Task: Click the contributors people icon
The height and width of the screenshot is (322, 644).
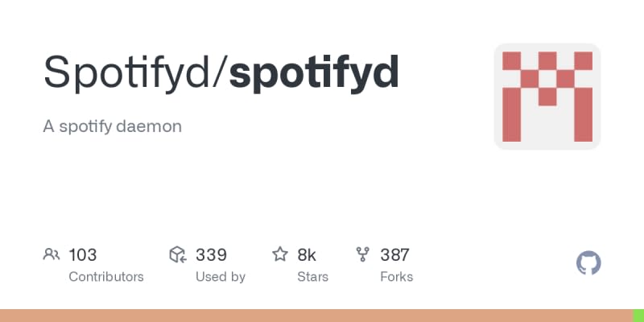Action: [x=52, y=255]
